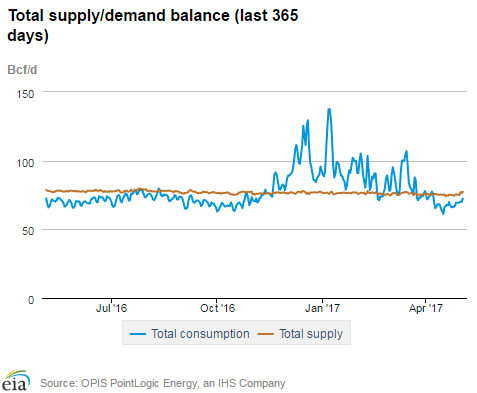Click the blue Total consumption legend line
The width and height of the screenshot is (477, 393).
coord(138,334)
